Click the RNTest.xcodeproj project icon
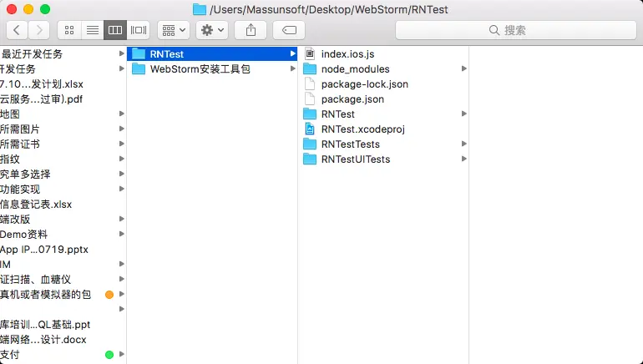Viewport: 643px width, 364px height. click(310, 129)
